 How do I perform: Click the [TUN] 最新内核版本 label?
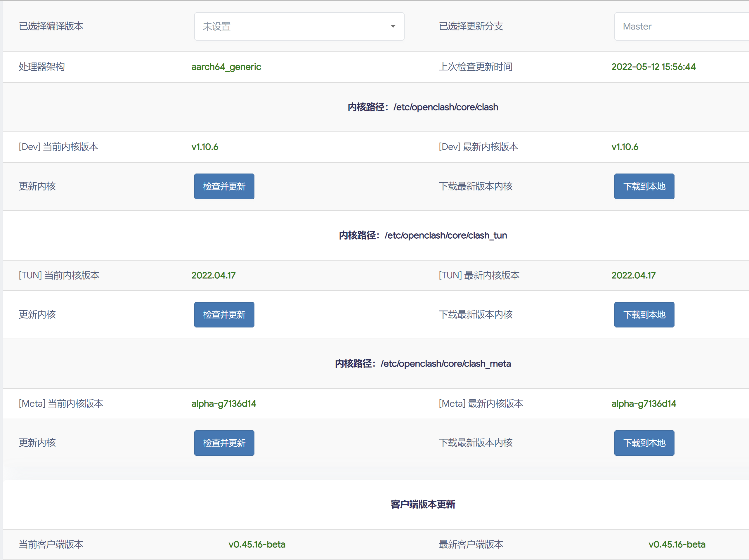pos(479,275)
